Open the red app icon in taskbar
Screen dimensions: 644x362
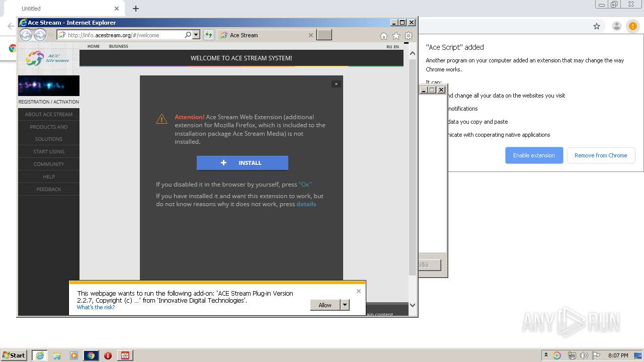coord(125,355)
